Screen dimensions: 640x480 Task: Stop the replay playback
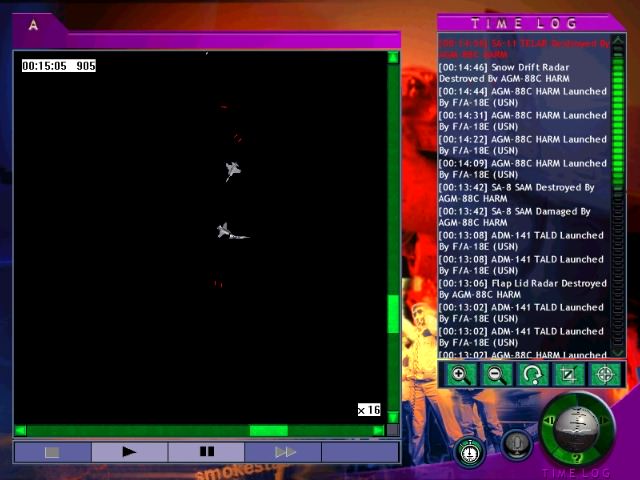[x=52, y=452]
